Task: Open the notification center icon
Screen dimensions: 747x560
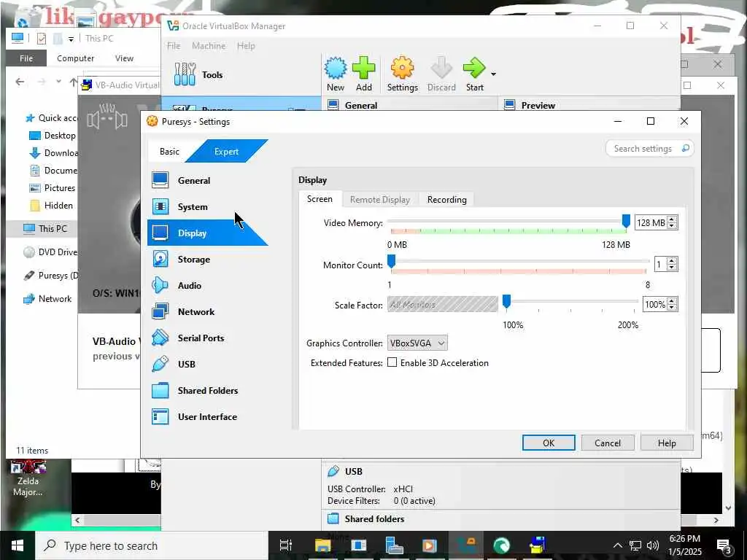Action: pos(724,545)
